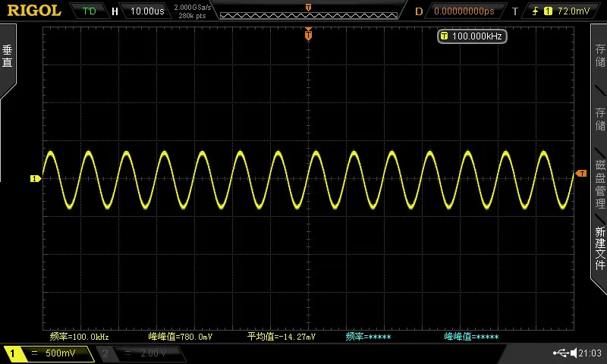This screenshot has width=607, height=364.
Task: Click the 峰峰值=780.0mV measurement
Action: tap(181, 337)
